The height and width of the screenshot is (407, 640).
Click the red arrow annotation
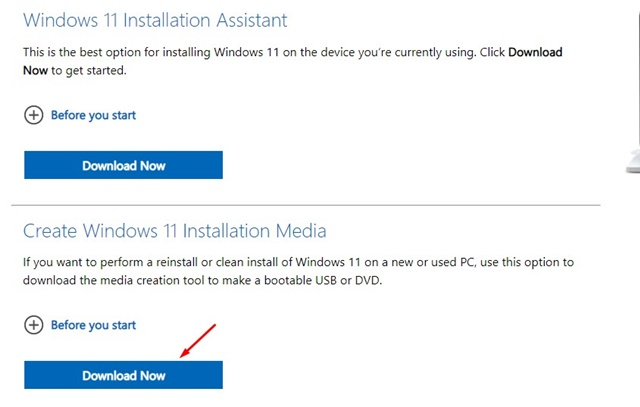(x=198, y=340)
